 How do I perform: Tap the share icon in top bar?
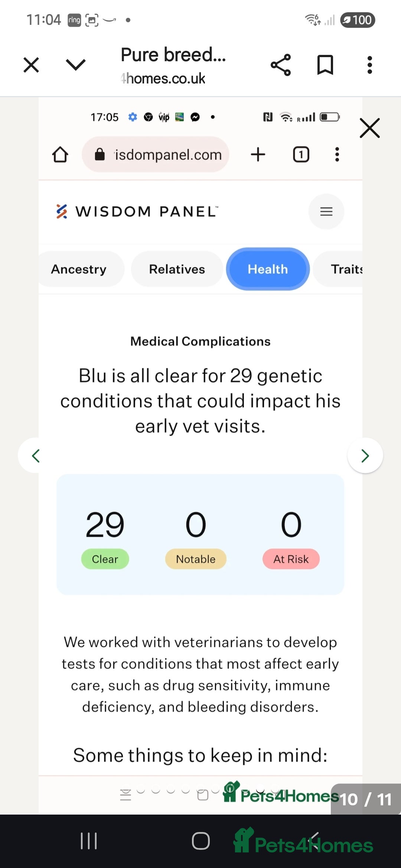(281, 65)
